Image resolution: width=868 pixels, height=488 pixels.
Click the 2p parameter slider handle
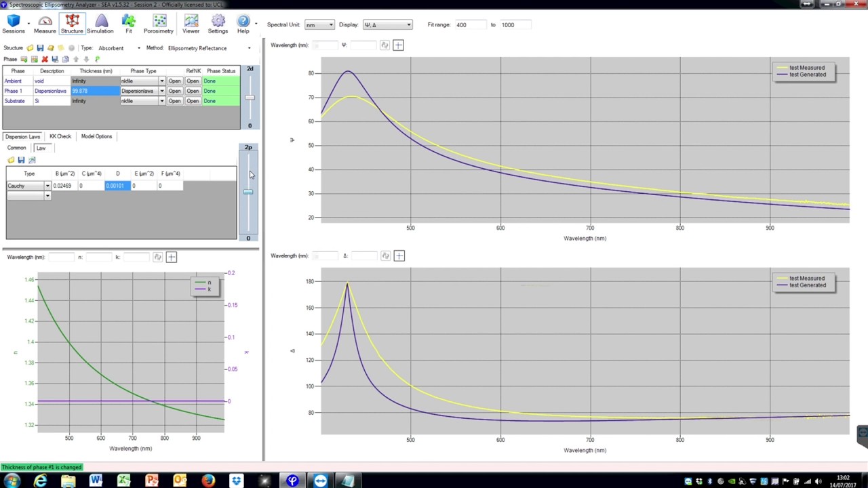pyautogui.click(x=248, y=192)
